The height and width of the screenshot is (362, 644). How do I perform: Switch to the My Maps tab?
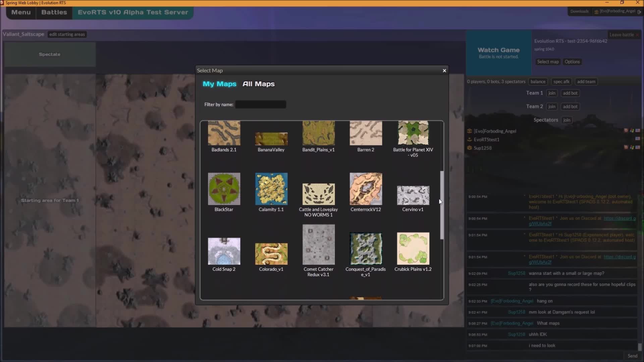point(219,84)
